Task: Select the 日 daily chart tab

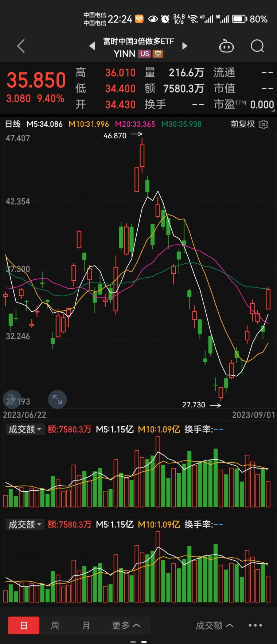Action: (24, 625)
